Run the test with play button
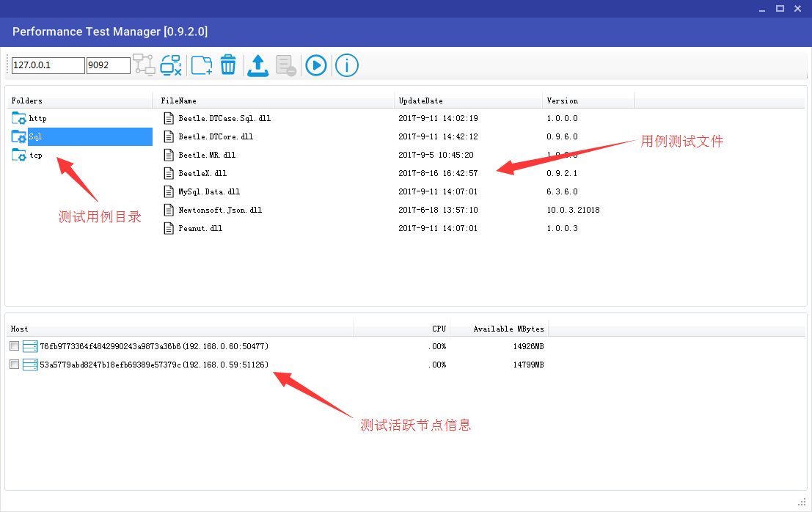 [316, 66]
